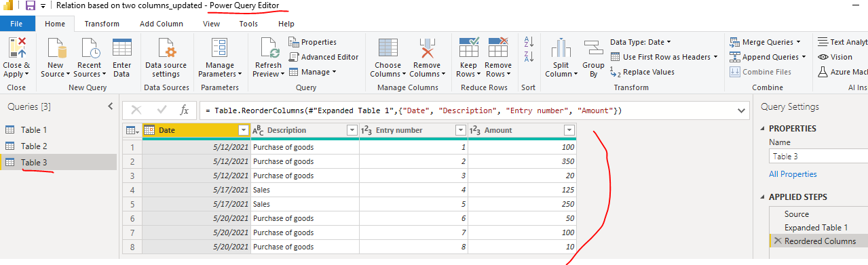Expand the Merge Queries dropdown
Image resolution: width=868 pixels, height=265 pixels.
(x=798, y=43)
